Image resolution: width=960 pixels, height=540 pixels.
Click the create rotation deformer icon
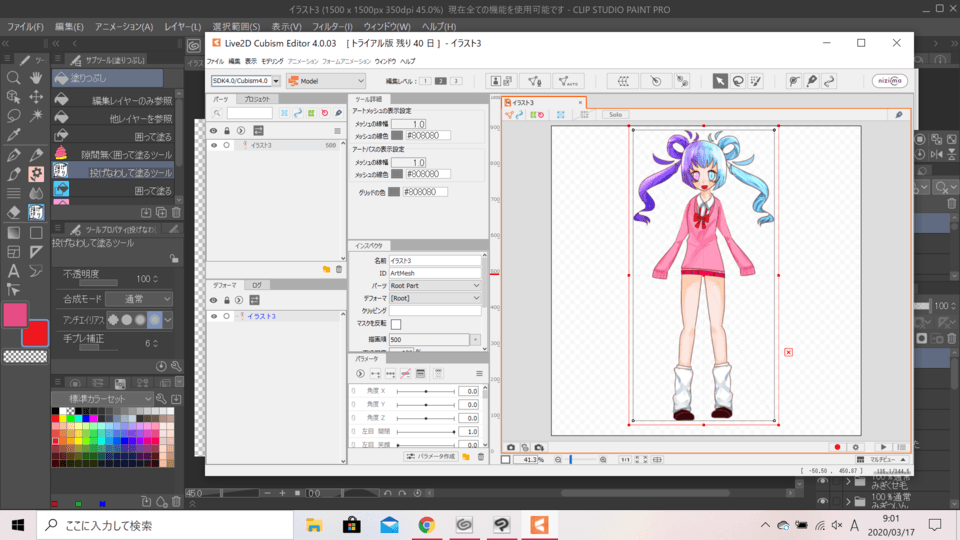click(655, 81)
